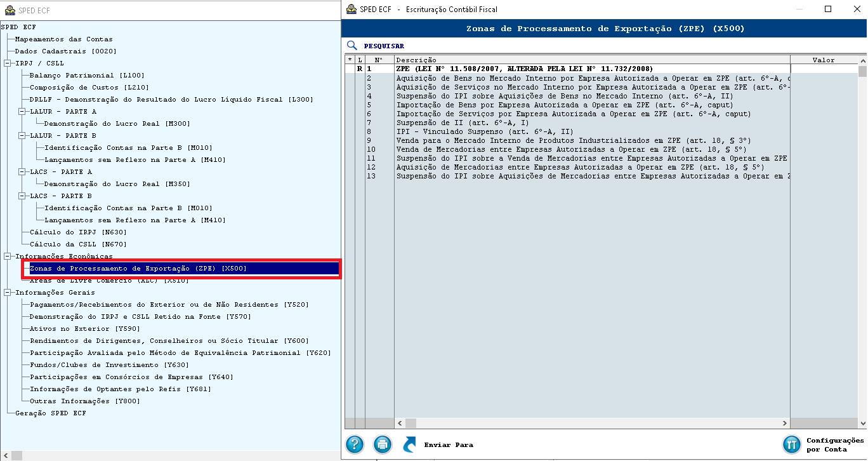This screenshot has height=461, width=868.
Task: Collapse the LACS - PARTE B node
Action: point(22,196)
